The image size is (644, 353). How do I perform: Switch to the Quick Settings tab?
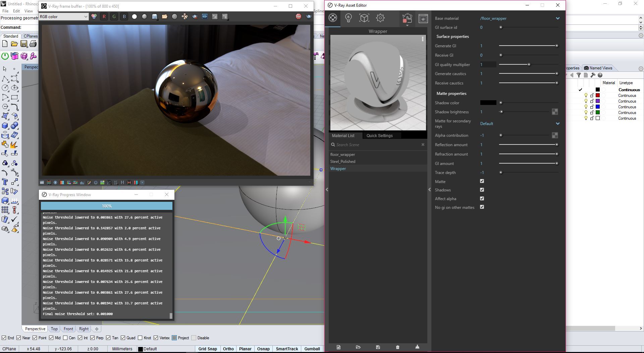click(x=379, y=135)
